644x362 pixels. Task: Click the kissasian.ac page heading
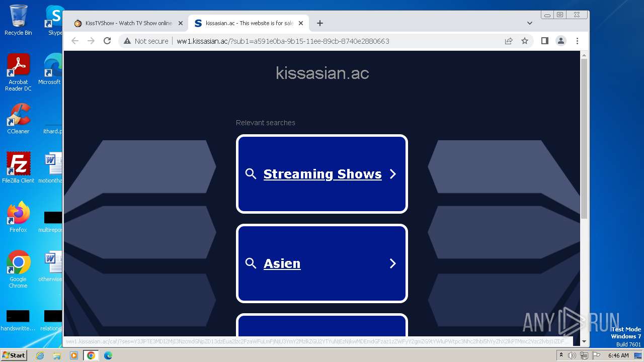[x=323, y=73]
